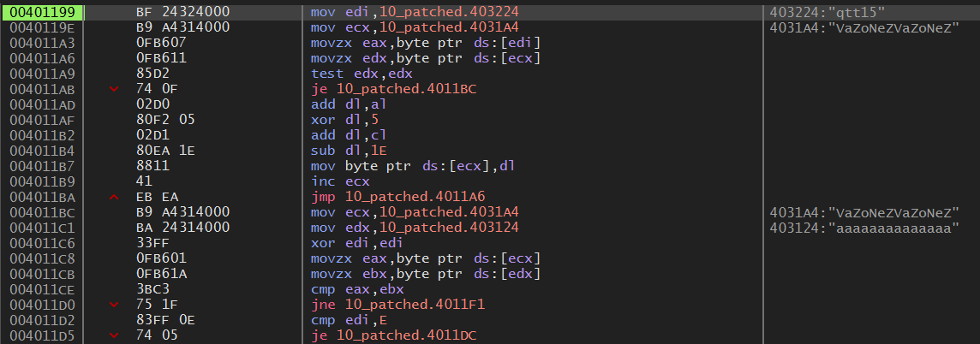980x344 pixels.
Task: Select address 004011CE
Action: pos(43,290)
